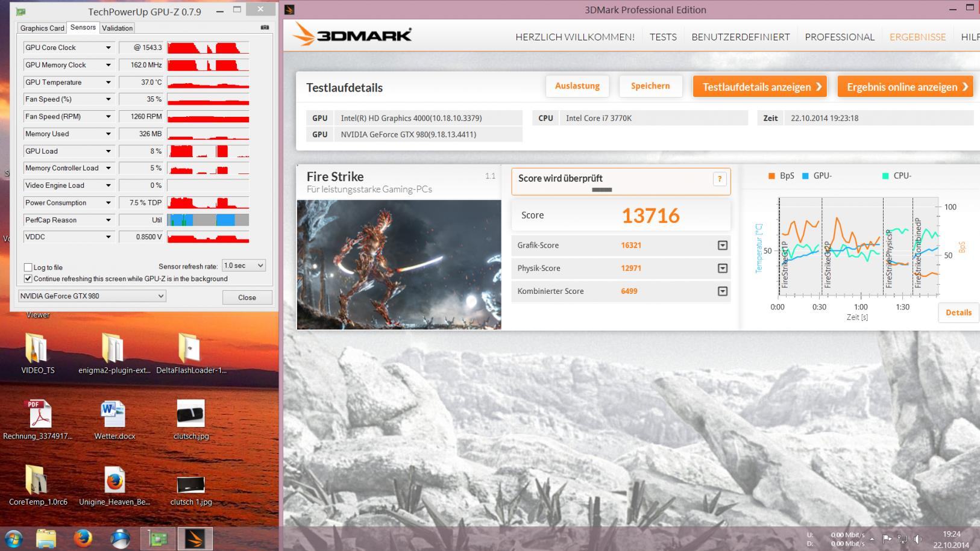Click the volume speaker tray icon
980x551 pixels.
pyautogui.click(x=917, y=539)
